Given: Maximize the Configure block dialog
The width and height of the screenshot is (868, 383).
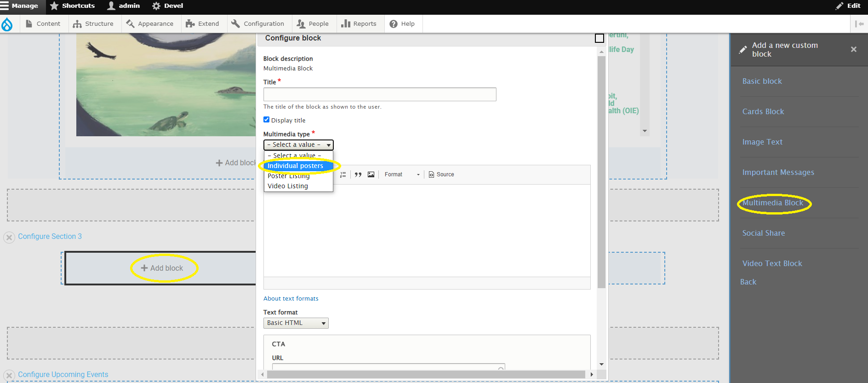Looking at the screenshot, I should point(600,38).
